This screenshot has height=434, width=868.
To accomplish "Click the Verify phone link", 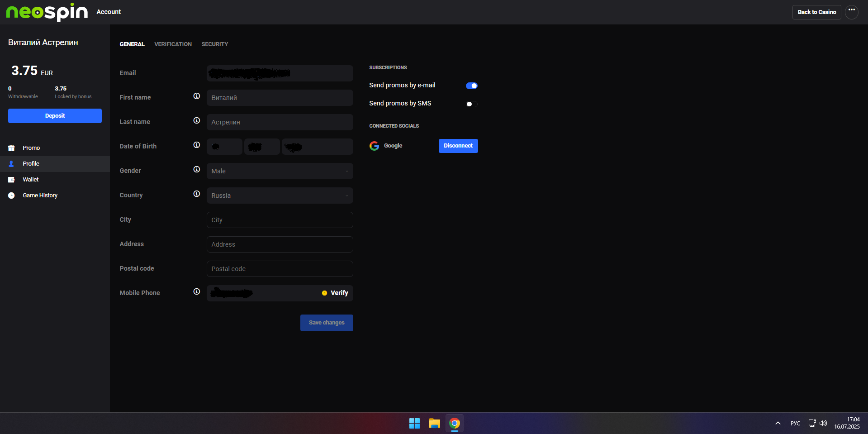I will tap(335, 293).
